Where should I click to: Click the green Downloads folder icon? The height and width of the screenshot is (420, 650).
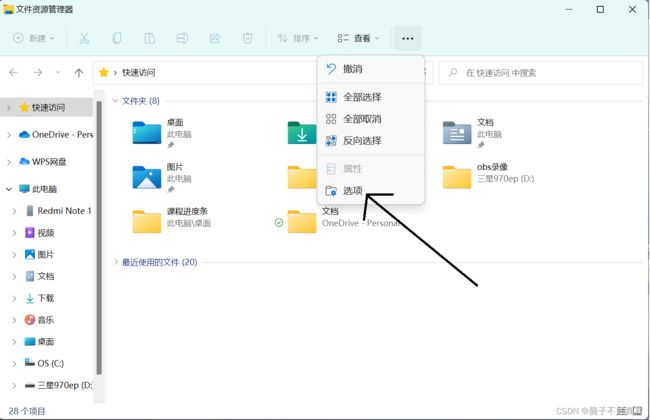tap(302, 133)
